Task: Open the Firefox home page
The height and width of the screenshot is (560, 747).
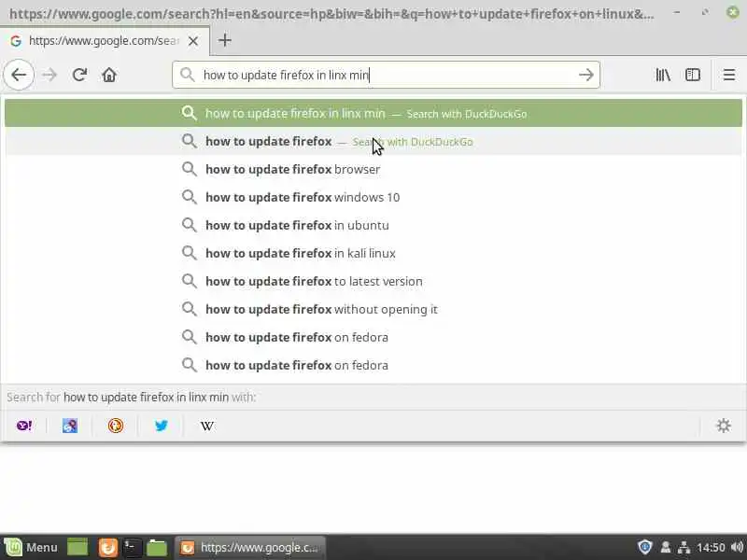Action: coord(109,75)
